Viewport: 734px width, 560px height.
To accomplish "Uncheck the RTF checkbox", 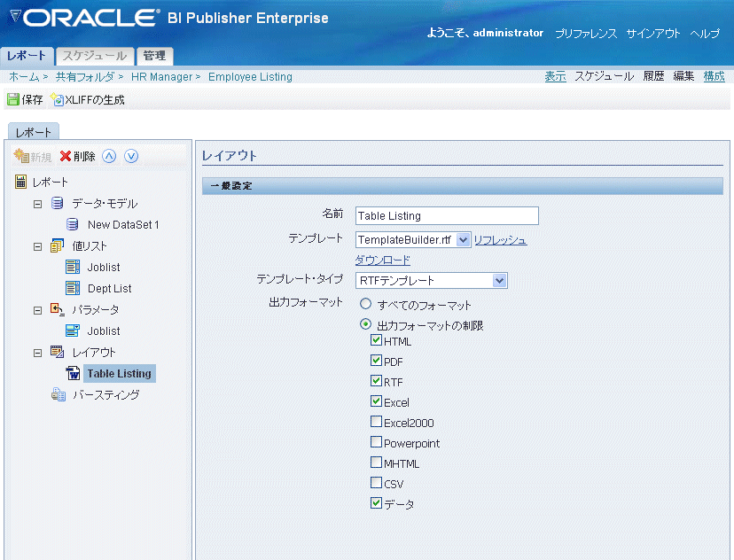I will [376, 381].
